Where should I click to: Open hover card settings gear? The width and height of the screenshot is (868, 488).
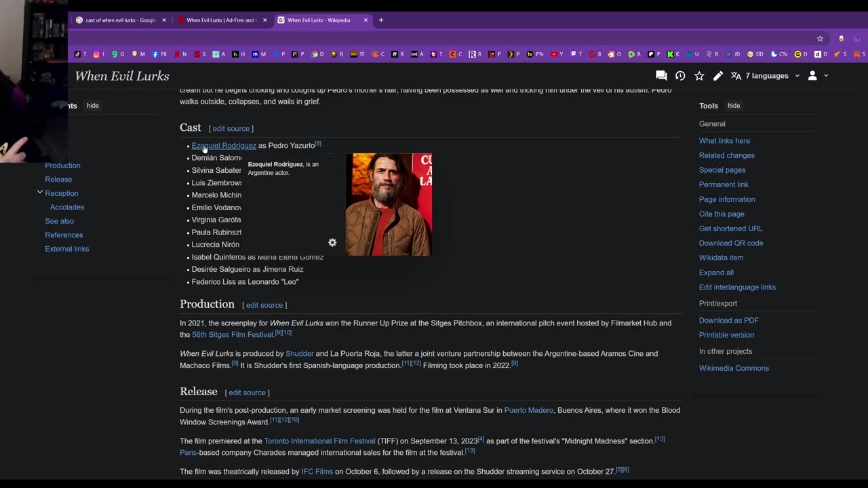point(332,243)
